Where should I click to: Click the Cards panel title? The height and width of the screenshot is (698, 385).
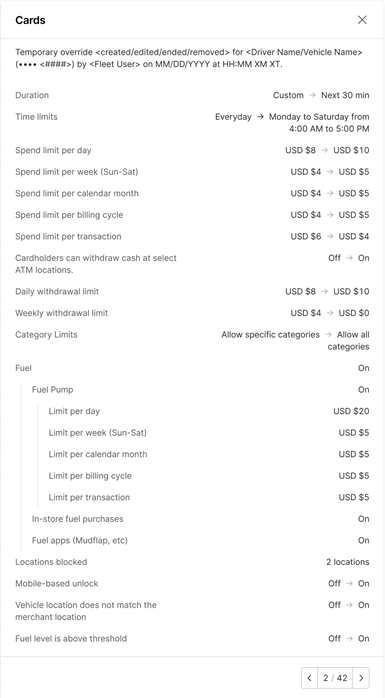tap(30, 20)
